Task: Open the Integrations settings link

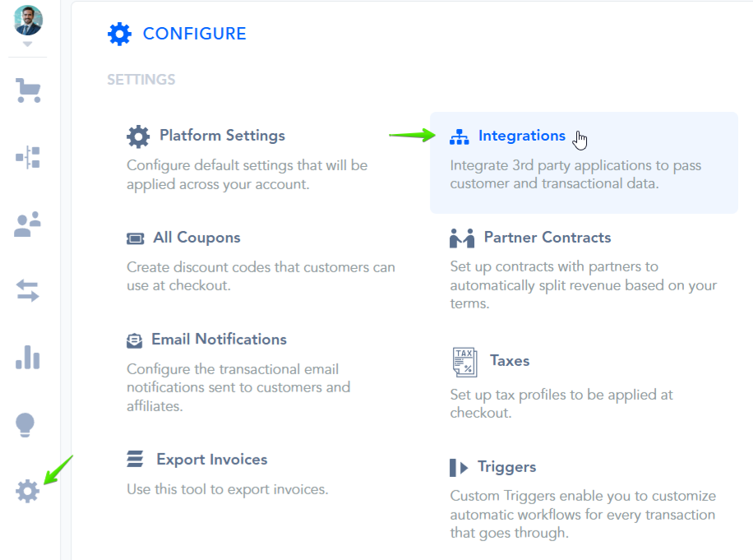Action: pos(522,136)
